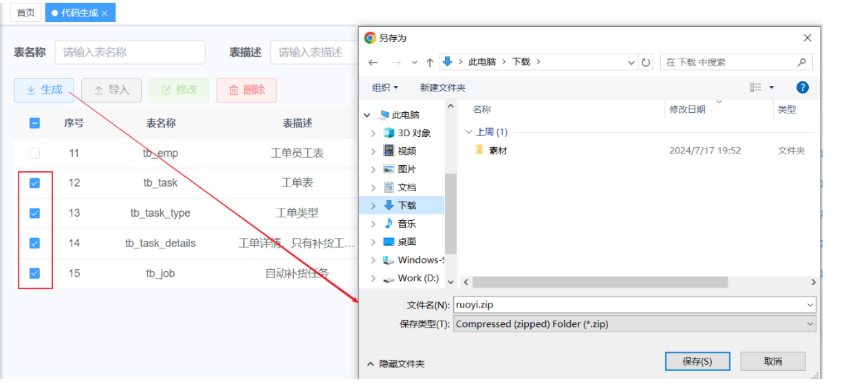
Task: Collapse the 上周 (1) group
Action: (x=468, y=132)
